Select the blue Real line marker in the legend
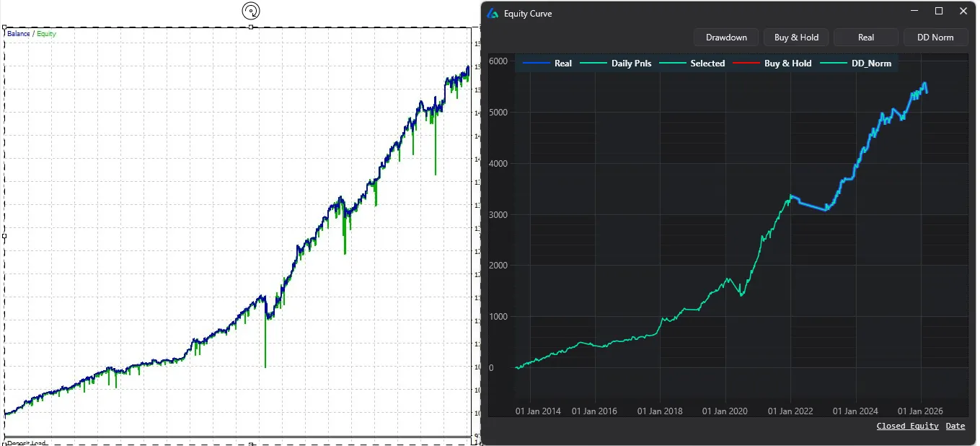 537,63
